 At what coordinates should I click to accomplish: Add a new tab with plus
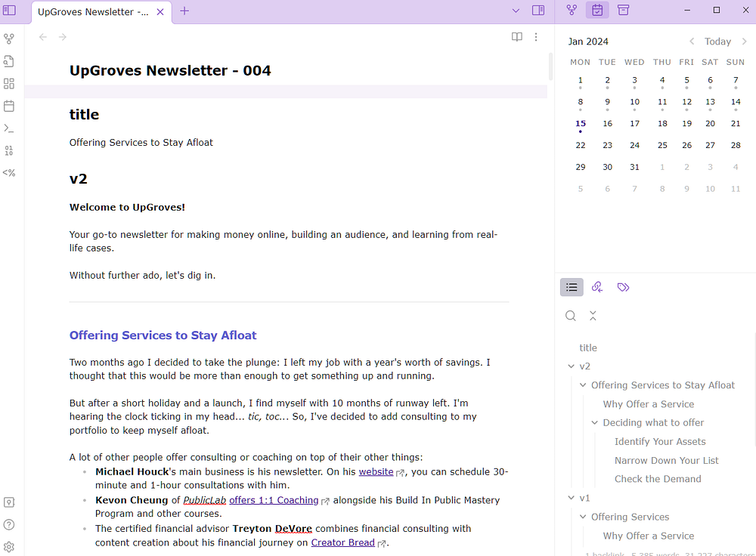tap(184, 11)
